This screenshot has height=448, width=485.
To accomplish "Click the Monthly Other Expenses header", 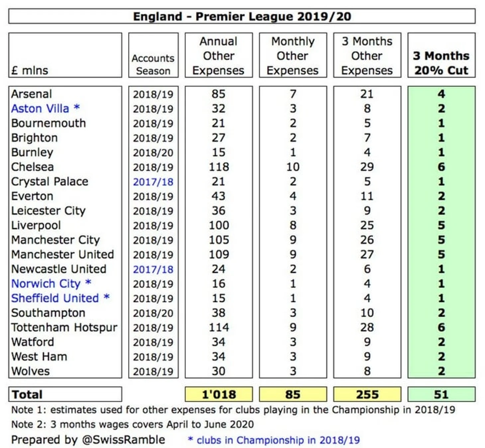I will click(x=293, y=55).
